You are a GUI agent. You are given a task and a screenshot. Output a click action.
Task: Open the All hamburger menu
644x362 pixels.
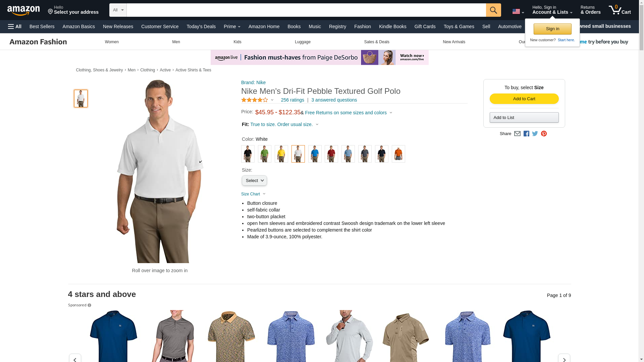15,26
